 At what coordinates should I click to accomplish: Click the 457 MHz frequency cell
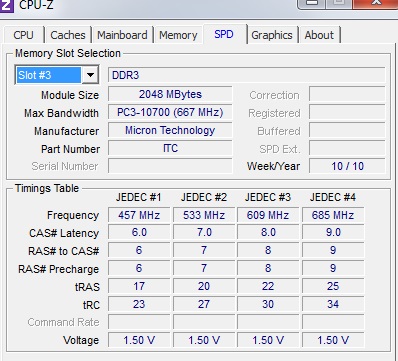coord(139,215)
